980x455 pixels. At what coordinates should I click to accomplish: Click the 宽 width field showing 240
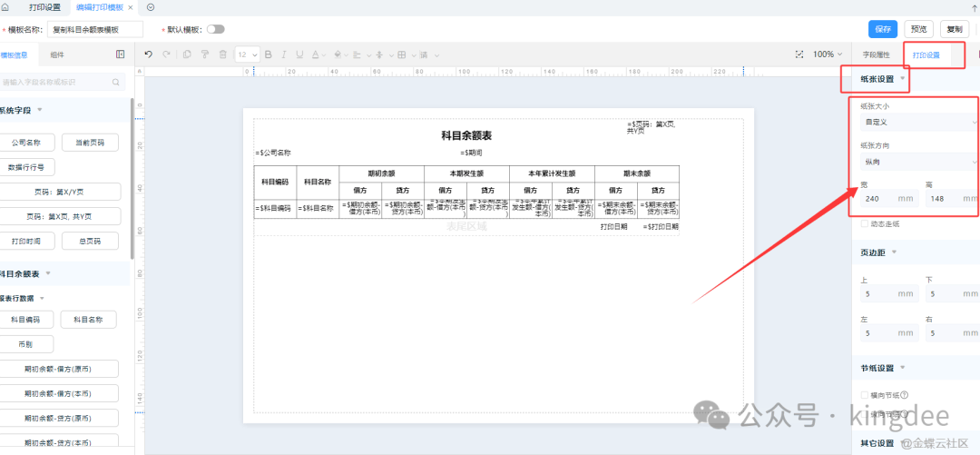[x=888, y=198]
